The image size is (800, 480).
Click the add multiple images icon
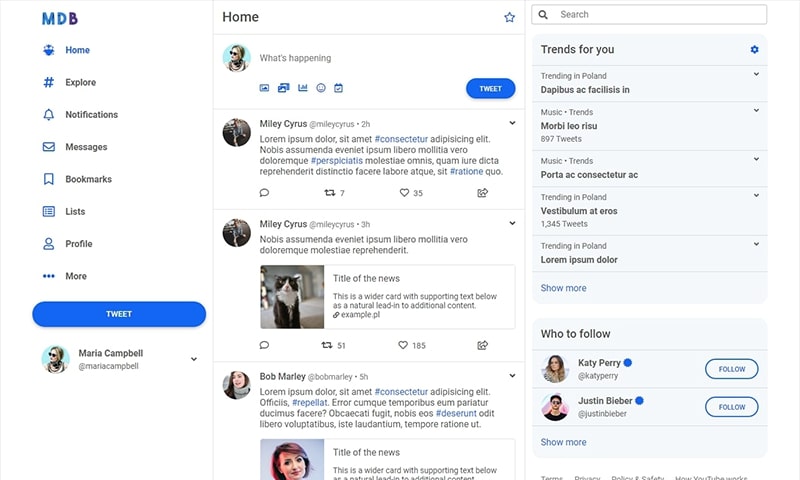click(284, 88)
